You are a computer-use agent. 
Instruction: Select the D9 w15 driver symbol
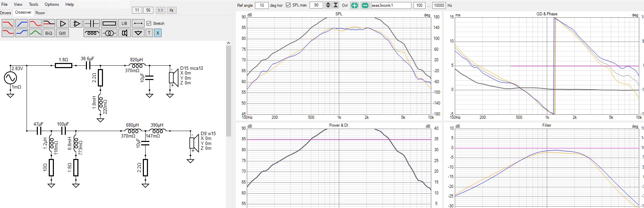pyautogui.click(x=194, y=143)
